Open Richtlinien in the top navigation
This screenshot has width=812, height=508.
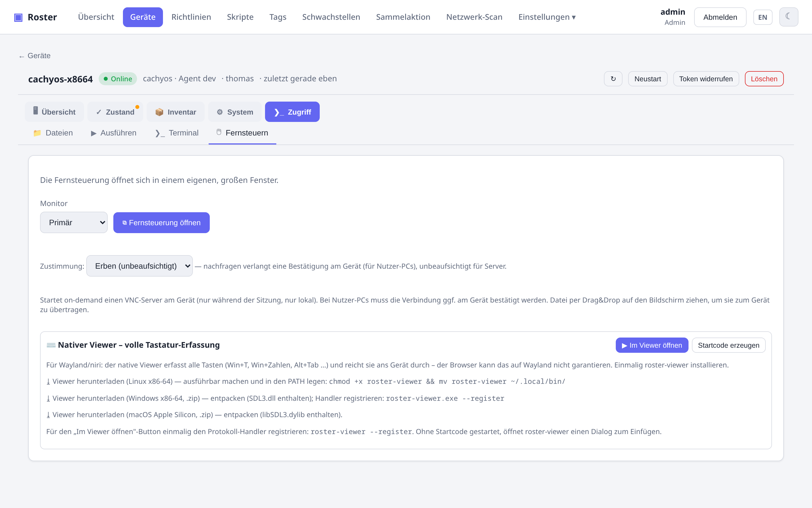click(191, 17)
